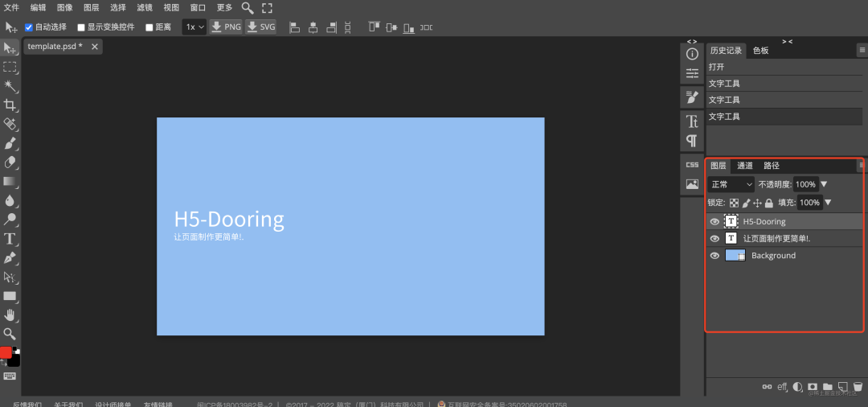The height and width of the screenshot is (407, 868).
Task: Select the Magic Wand tool
Action: (x=10, y=86)
